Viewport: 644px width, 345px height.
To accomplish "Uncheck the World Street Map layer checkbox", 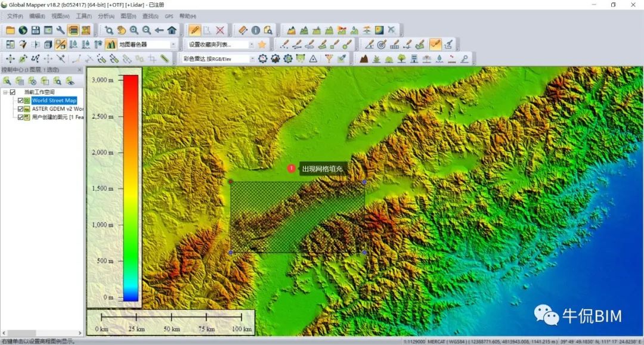I will [x=20, y=101].
